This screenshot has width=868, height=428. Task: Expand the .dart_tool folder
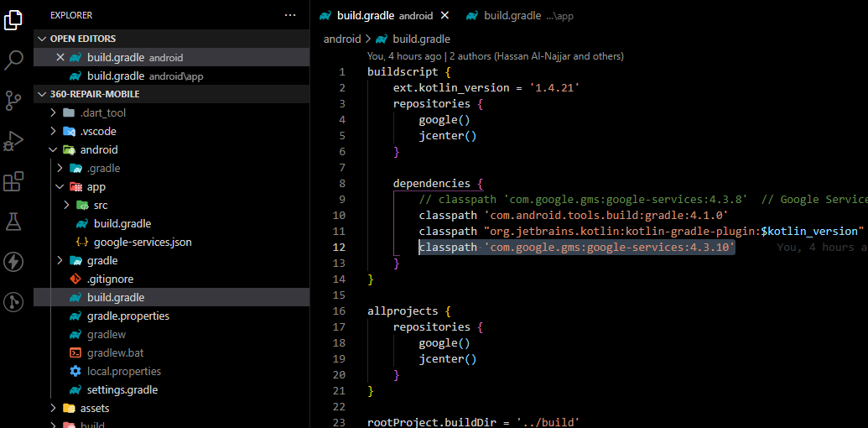pos(55,112)
